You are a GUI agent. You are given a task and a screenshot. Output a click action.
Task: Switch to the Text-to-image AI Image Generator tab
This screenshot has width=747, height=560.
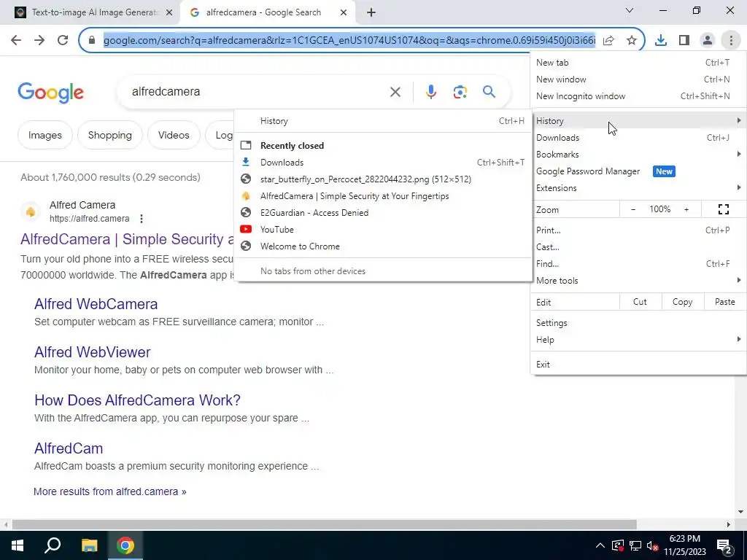(x=96, y=12)
